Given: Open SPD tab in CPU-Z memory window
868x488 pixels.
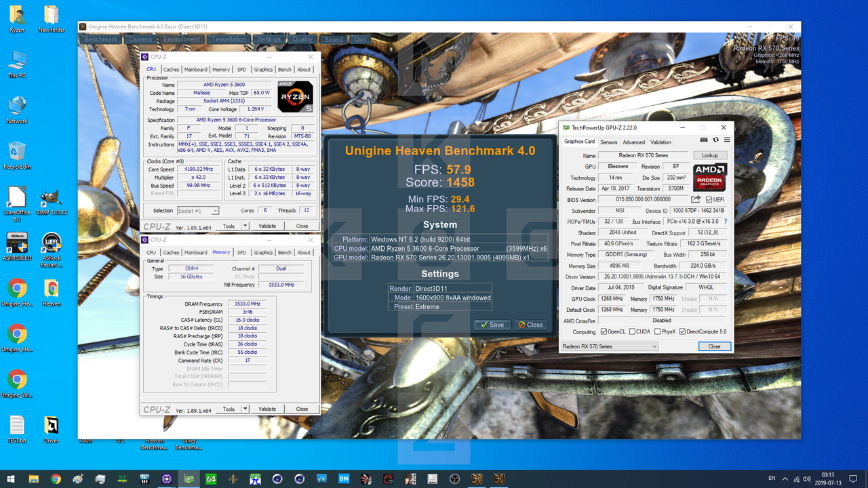Looking at the screenshot, I should point(241,252).
